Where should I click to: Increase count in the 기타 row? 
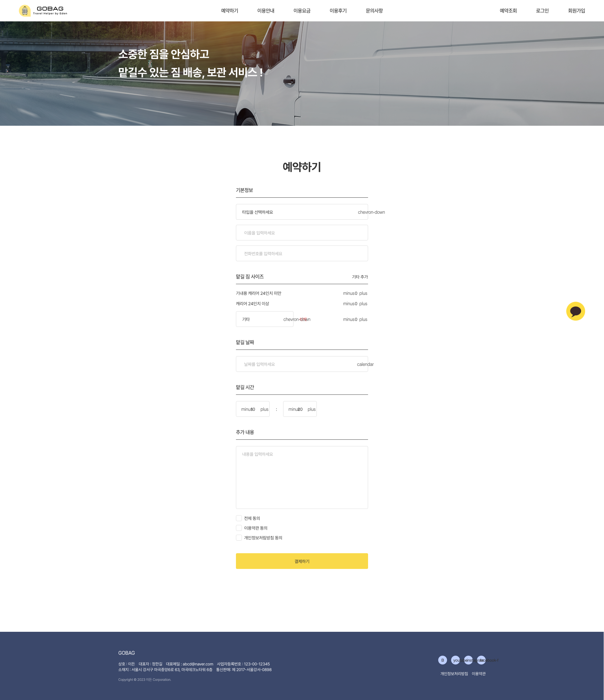point(363,319)
